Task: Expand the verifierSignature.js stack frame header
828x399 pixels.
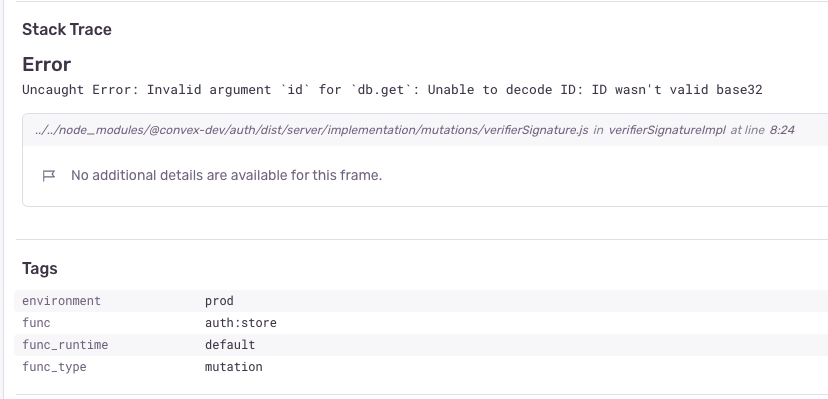Action: coord(425,130)
